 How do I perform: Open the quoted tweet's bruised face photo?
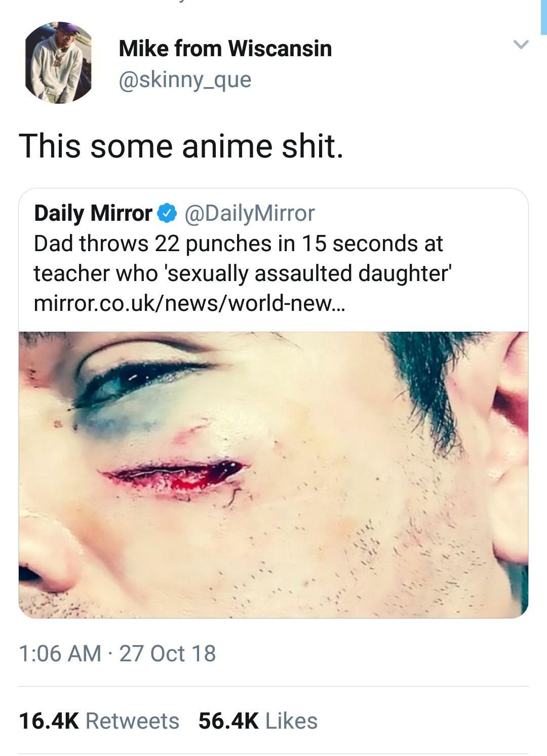(273, 474)
